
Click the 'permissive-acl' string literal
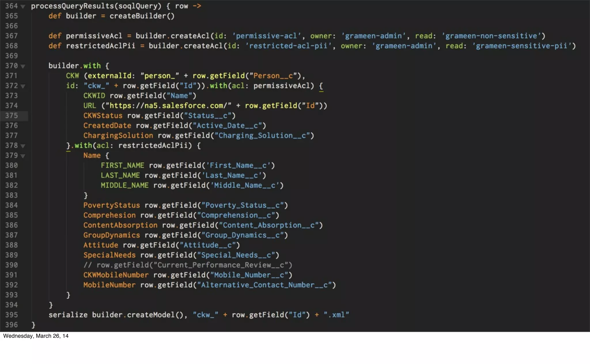[266, 36]
